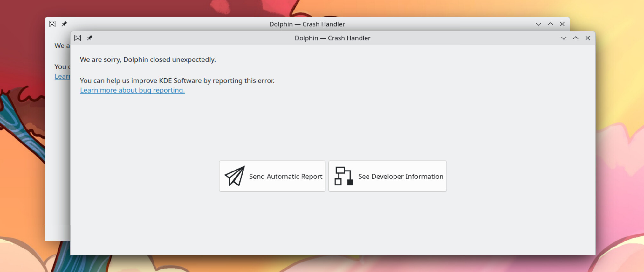This screenshot has width=644, height=272.
Task: Close the background Crash Handler window
Action: click(562, 24)
